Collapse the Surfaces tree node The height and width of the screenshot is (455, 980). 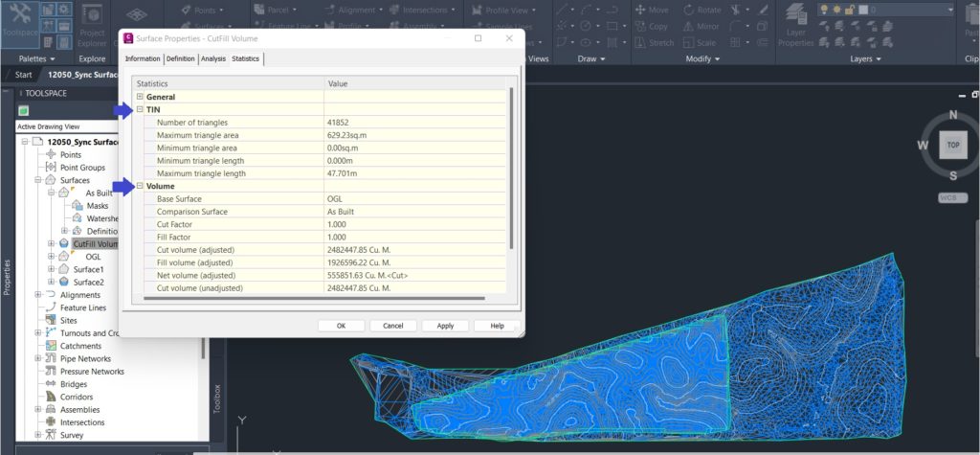[x=38, y=180]
